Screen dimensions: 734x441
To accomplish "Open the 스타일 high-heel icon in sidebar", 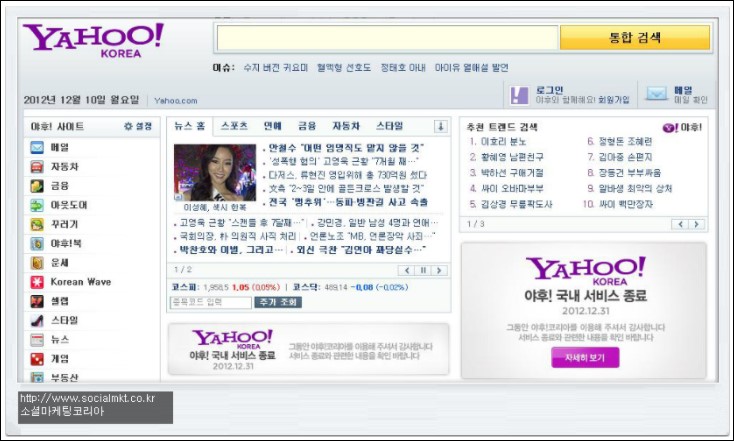I will tap(37, 320).
